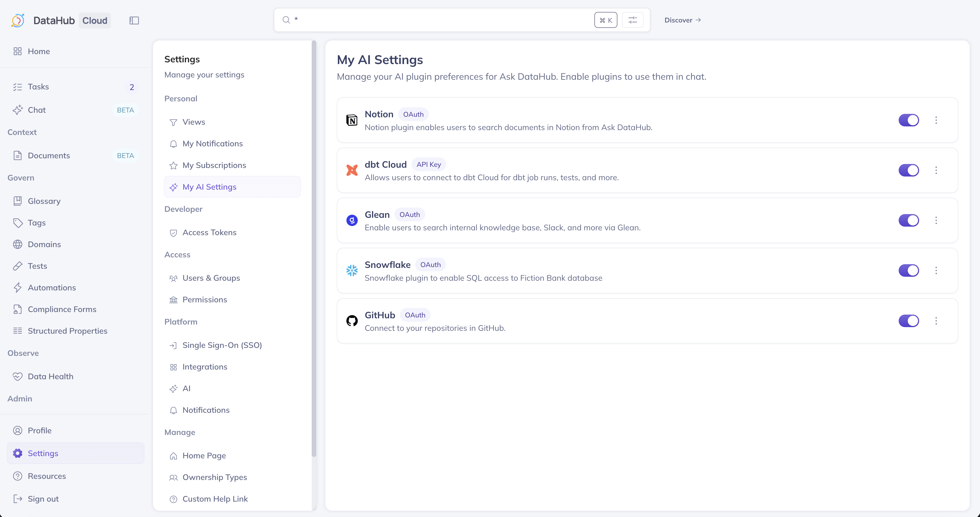Image resolution: width=980 pixels, height=517 pixels.
Task: Click the settings list scrollbar
Action: tap(314, 247)
